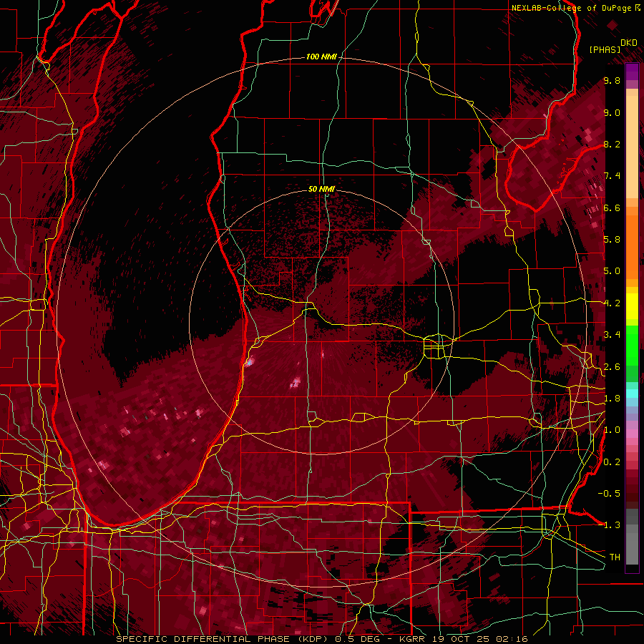
Task: Click the 9.0 value on the color scale
Action: pyautogui.click(x=612, y=112)
